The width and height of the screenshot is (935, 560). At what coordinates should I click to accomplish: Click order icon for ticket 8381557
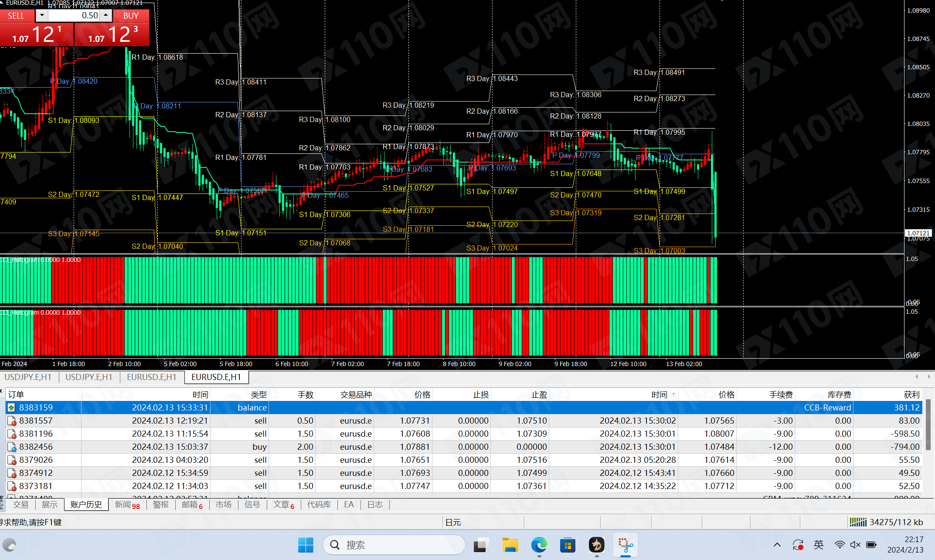pyautogui.click(x=12, y=421)
